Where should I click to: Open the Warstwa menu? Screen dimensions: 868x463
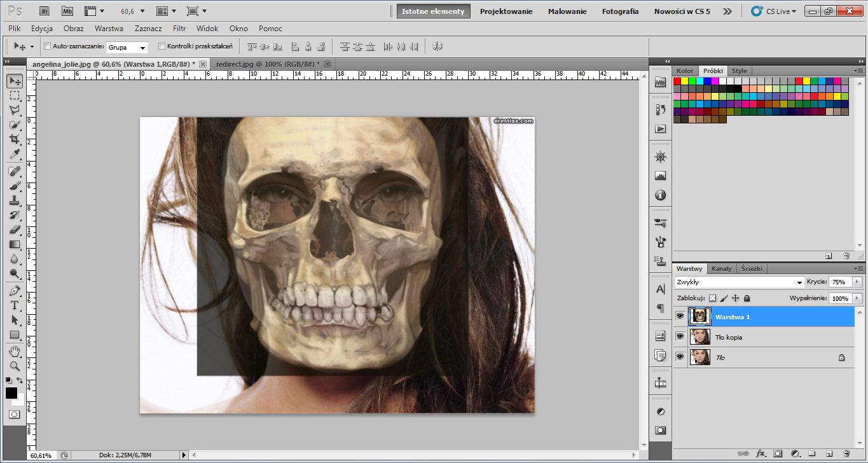click(109, 29)
